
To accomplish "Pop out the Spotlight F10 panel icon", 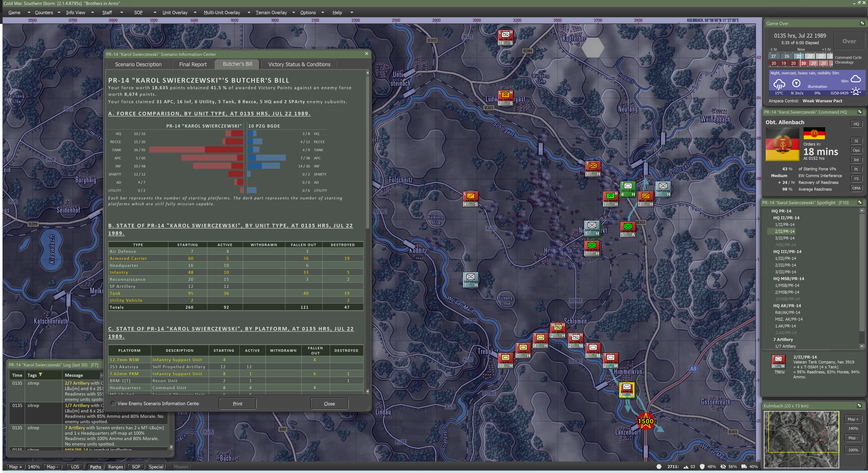I will click(x=860, y=203).
